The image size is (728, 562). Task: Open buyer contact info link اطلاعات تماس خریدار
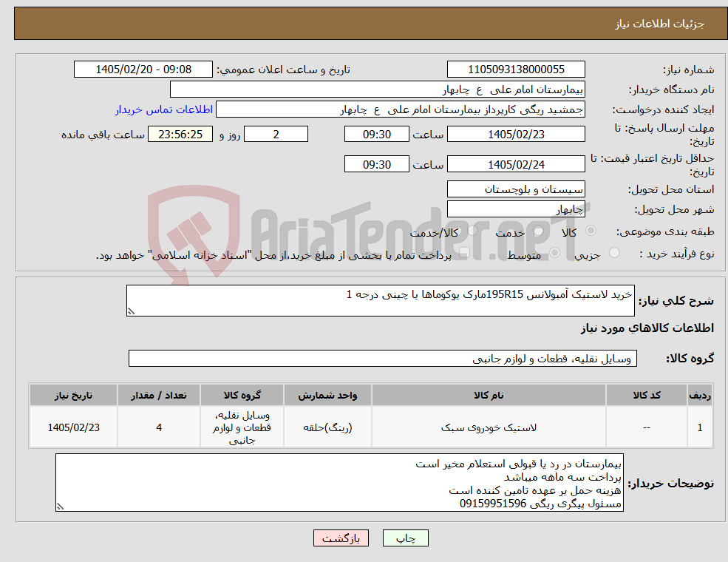point(164,109)
